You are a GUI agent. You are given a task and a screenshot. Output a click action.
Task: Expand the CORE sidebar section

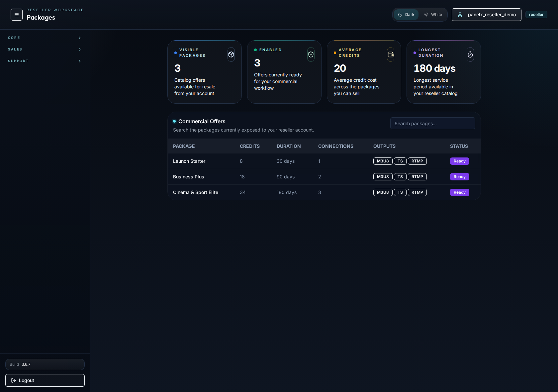[45, 38]
